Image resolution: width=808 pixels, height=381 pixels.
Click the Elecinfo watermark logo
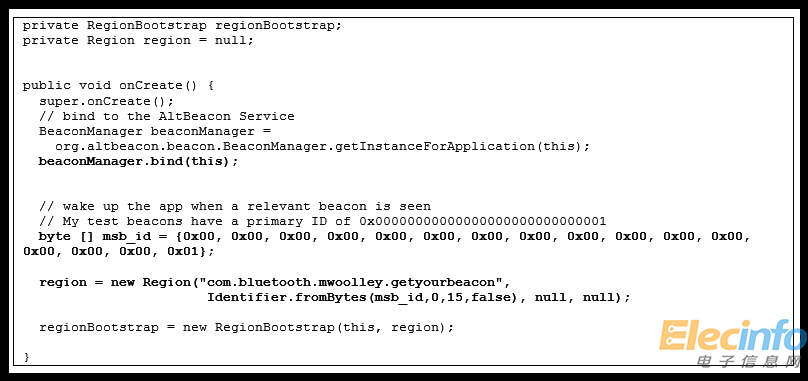tap(733, 335)
